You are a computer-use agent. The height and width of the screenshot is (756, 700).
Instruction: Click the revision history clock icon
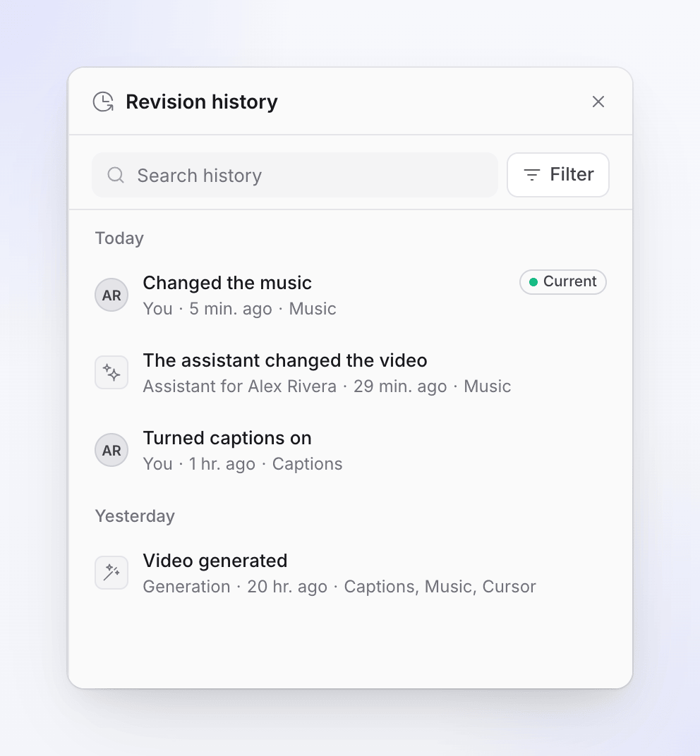click(x=103, y=102)
